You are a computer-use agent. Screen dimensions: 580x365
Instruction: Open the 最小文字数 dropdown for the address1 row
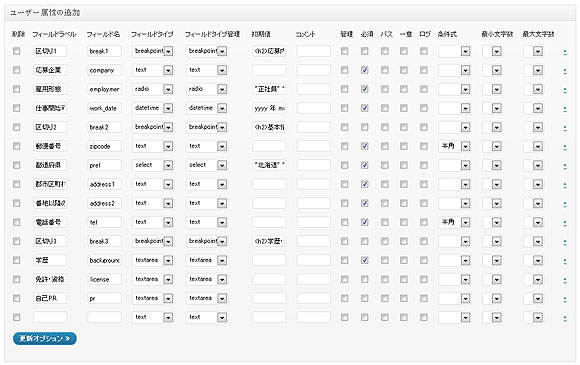(492, 184)
